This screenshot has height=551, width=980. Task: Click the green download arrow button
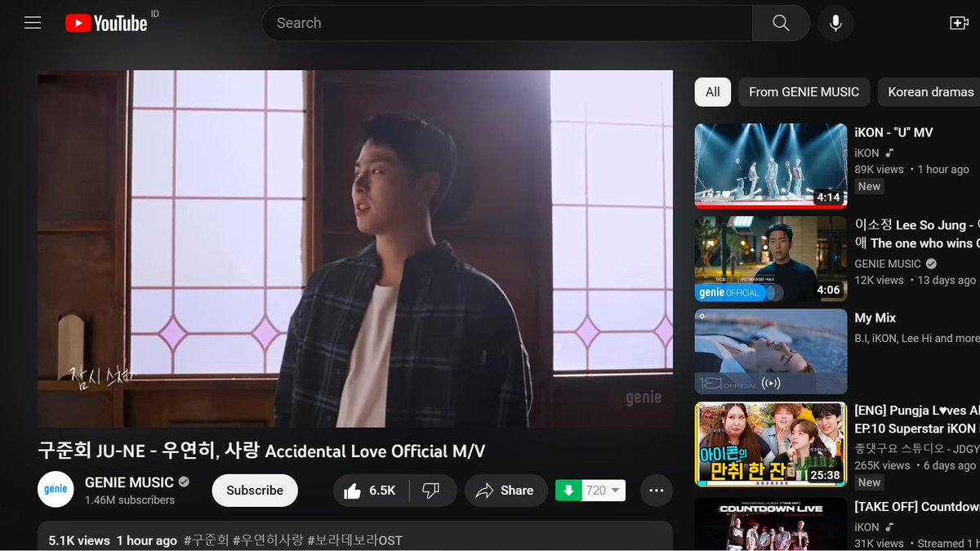(x=568, y=491)
